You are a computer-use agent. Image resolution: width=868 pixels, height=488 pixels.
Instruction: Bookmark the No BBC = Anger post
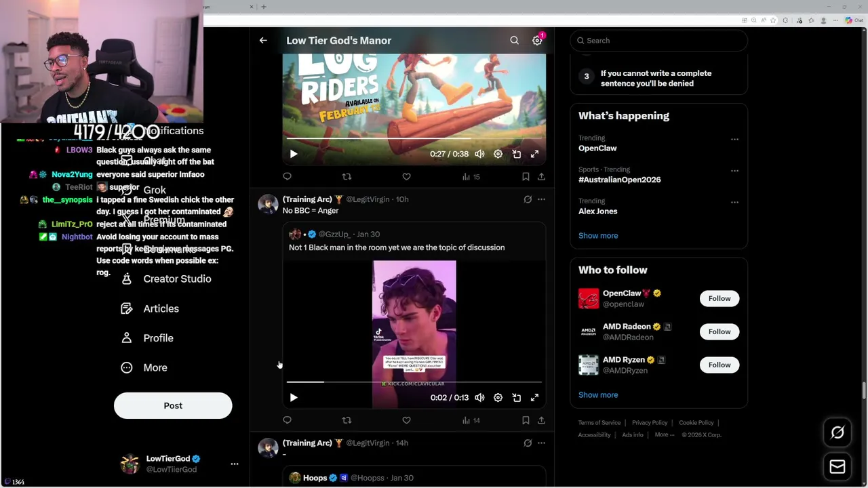pyautogui.click(x=526, y=420)
